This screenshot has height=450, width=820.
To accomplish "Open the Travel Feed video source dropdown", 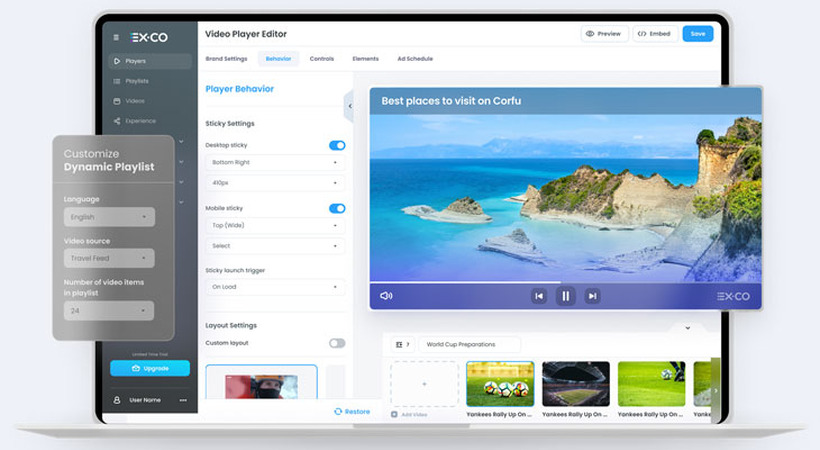I will [x=109, y=258].
